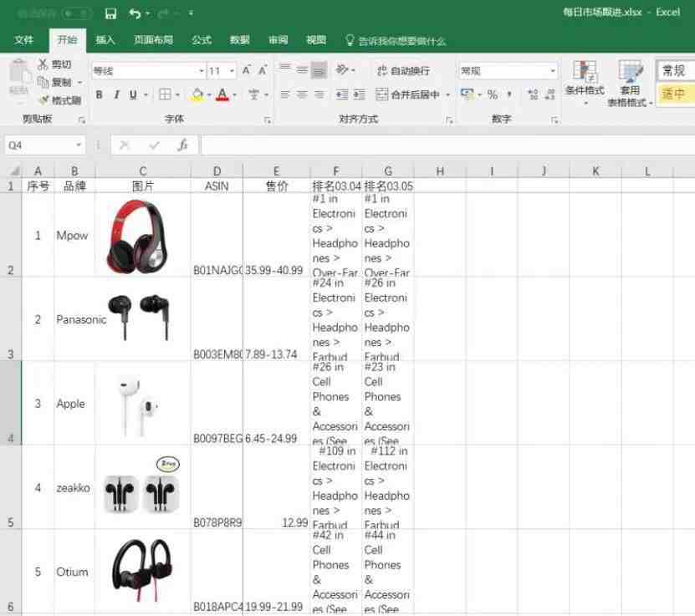Apply yellow fill color bucket
Screen dimensions: 695x616
point(197,94)
